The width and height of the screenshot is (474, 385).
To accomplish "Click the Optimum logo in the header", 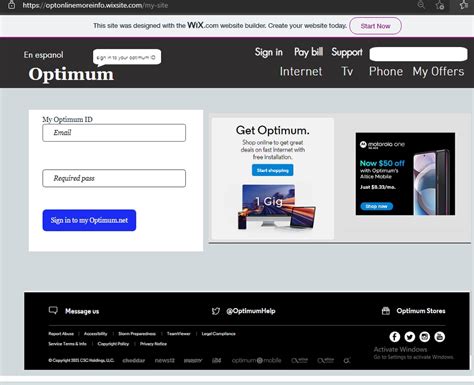I will coord(71,74).
